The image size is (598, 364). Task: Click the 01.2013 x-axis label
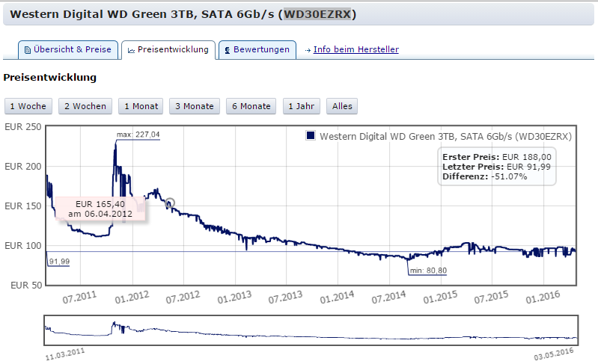234,297
